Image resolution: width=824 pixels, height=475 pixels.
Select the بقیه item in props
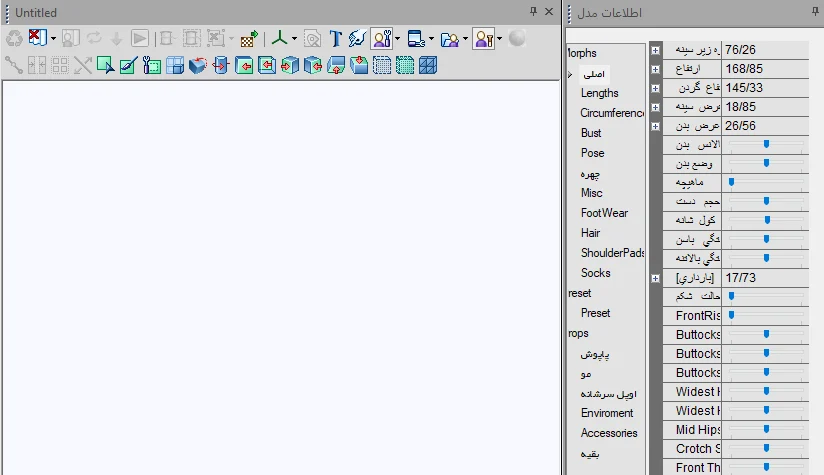590,453
